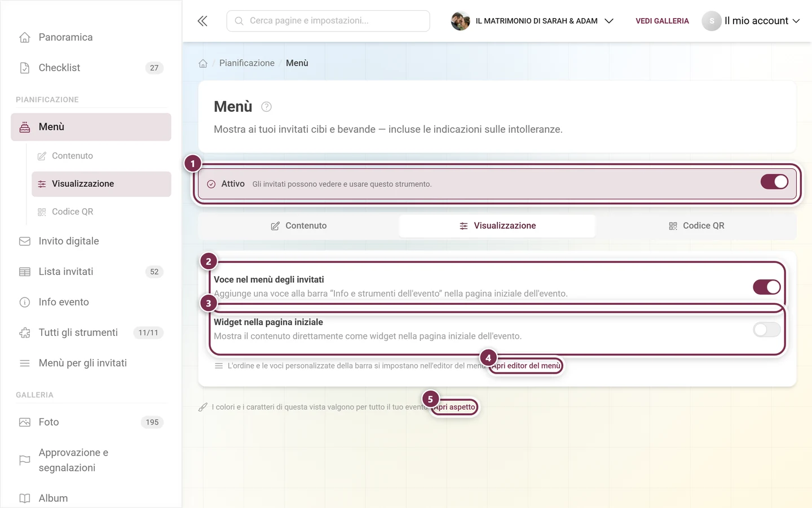Select the Visualizzazione tab
812x508 pixels.
(x=497, y=226)
